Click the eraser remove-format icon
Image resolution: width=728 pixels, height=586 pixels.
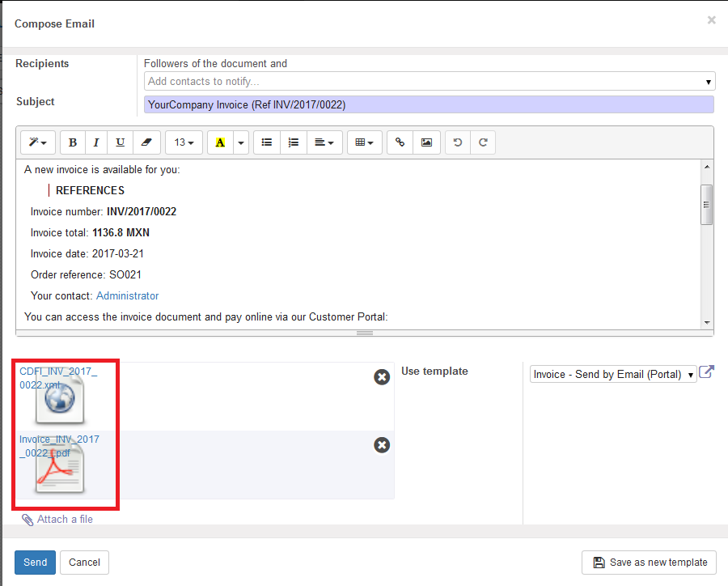click(x=146, y=142)
